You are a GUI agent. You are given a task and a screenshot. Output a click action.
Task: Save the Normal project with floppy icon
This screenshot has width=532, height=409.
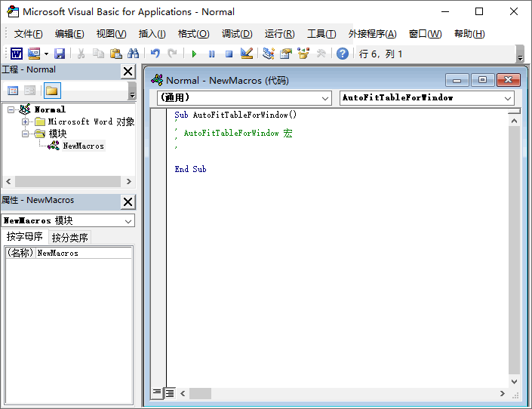point(60,54)
